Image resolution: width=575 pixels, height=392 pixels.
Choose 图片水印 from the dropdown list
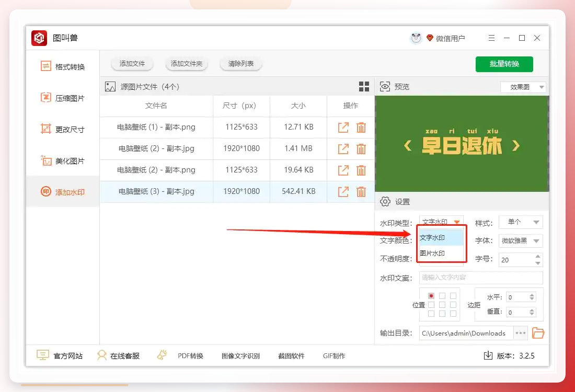tap(441, 253)
